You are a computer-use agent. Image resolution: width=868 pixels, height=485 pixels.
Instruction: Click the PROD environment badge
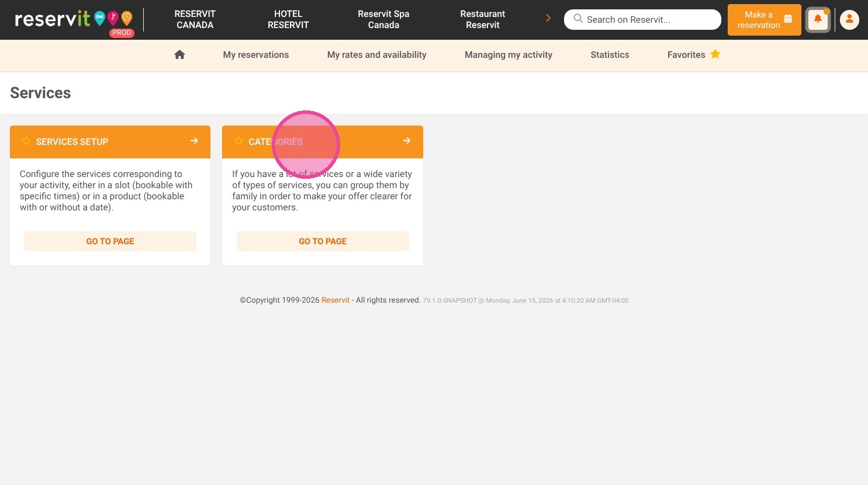pyautogui.click(x=122, y=33)
